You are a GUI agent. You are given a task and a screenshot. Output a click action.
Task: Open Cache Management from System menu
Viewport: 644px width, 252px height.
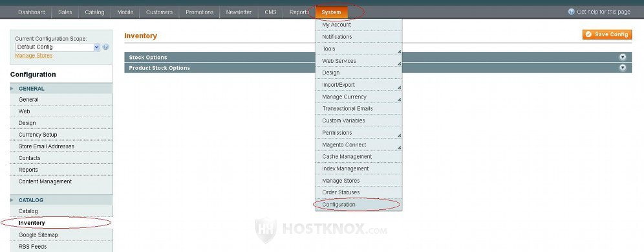click(359, 157)
